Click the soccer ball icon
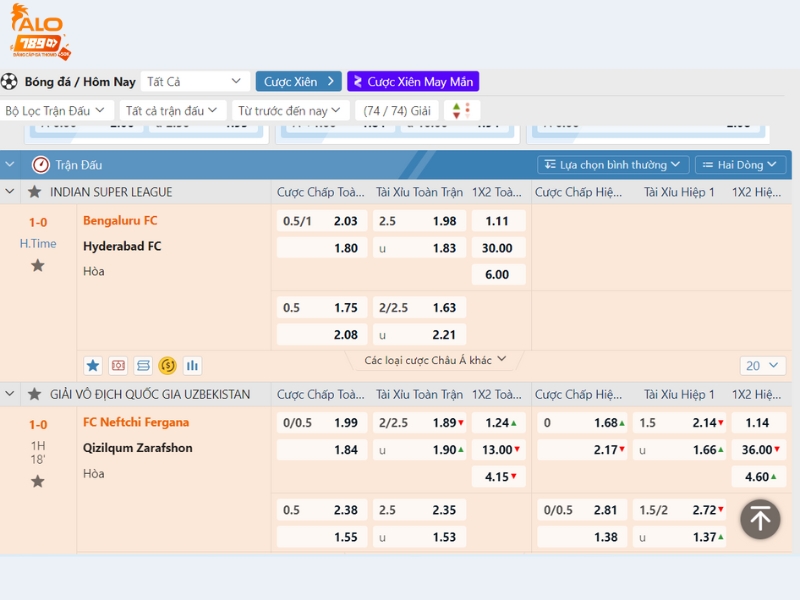Screen dimensions: 800x600 coord(9,82)
